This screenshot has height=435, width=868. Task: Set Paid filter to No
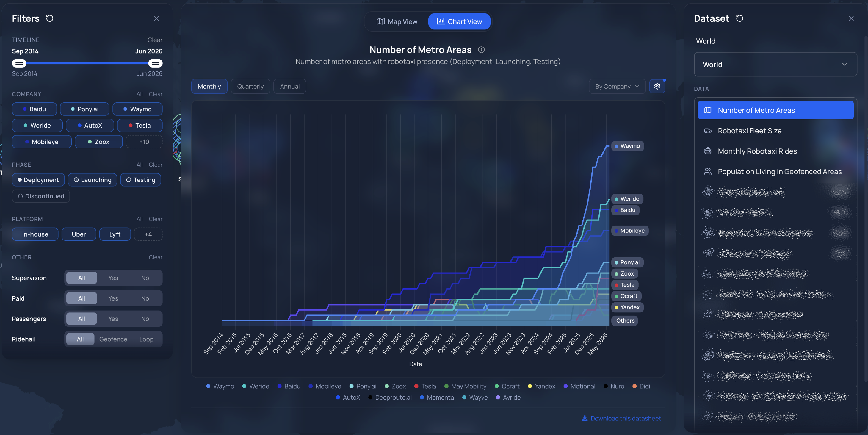145,298
